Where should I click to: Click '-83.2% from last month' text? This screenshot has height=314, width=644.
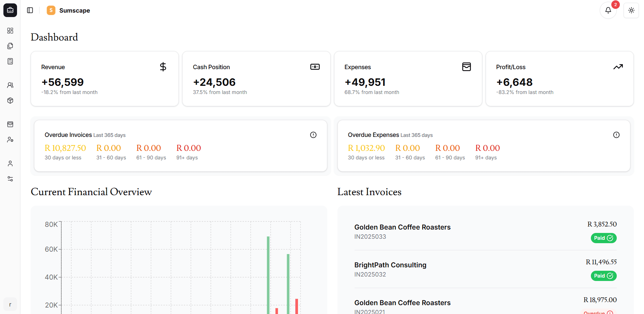(525, 92)
